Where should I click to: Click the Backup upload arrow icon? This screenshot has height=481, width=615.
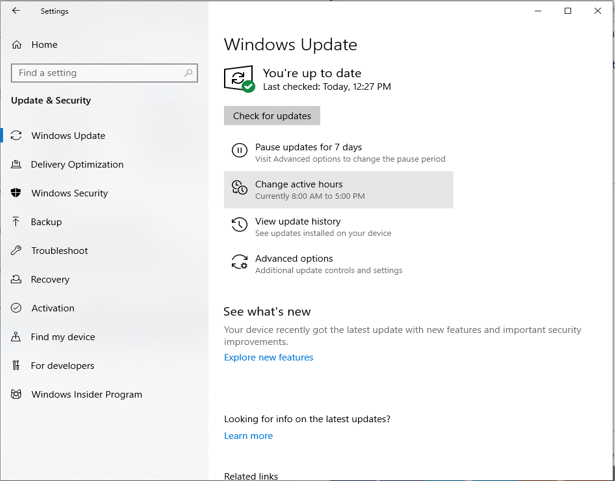point(16,222)
